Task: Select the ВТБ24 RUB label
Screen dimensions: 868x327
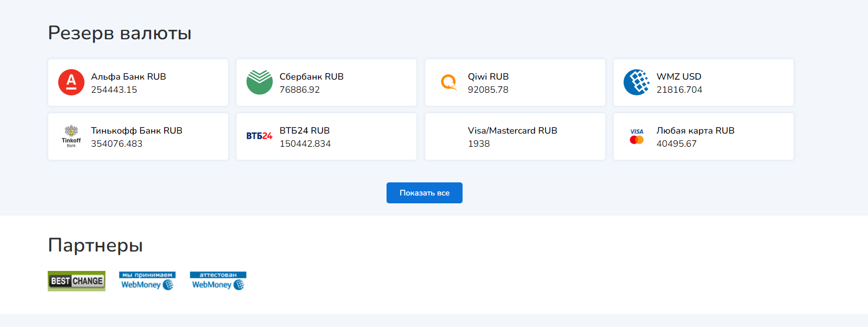Action: pos(305,130)
